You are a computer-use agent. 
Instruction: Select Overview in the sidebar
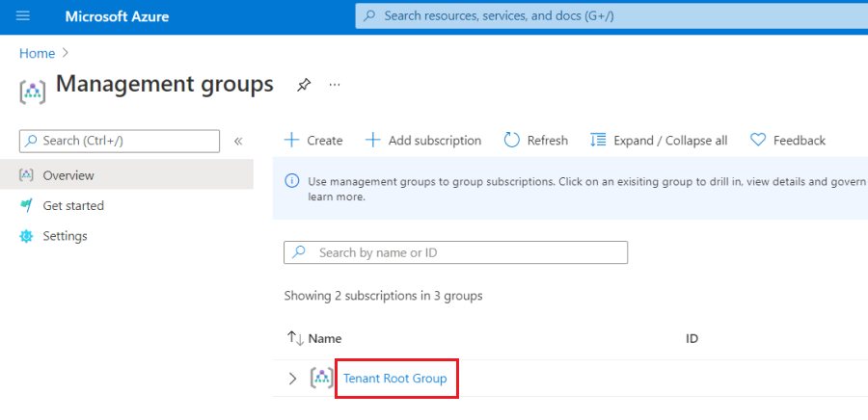pyautogui.click(x=68, y=175)
